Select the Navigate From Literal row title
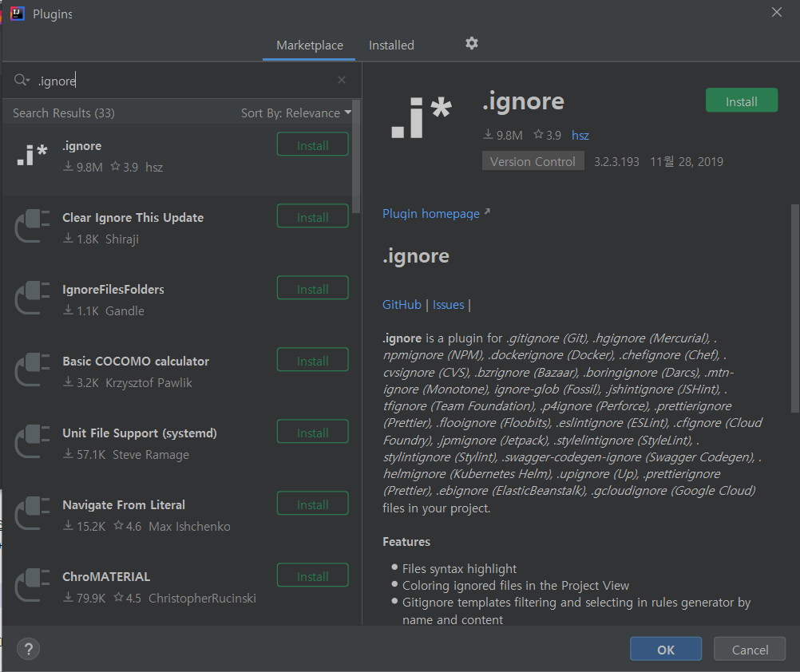The image size is (800, 672). 124,505
